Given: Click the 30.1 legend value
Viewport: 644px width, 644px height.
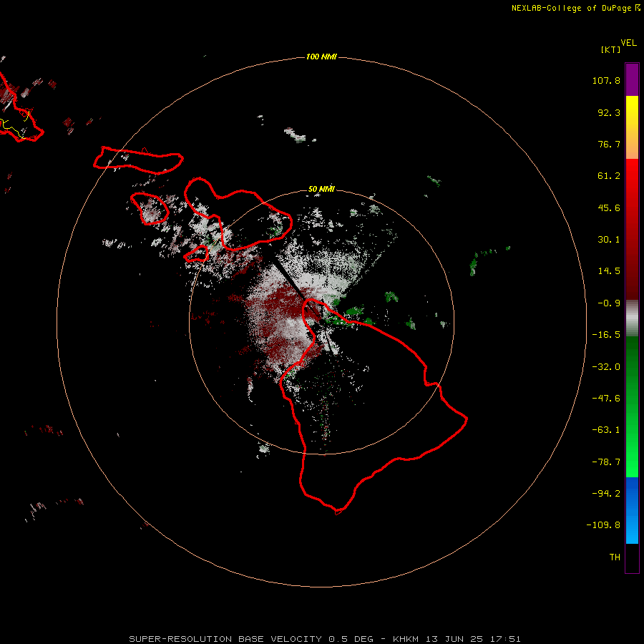Looking at the screenshot, I should pos(609,240).
